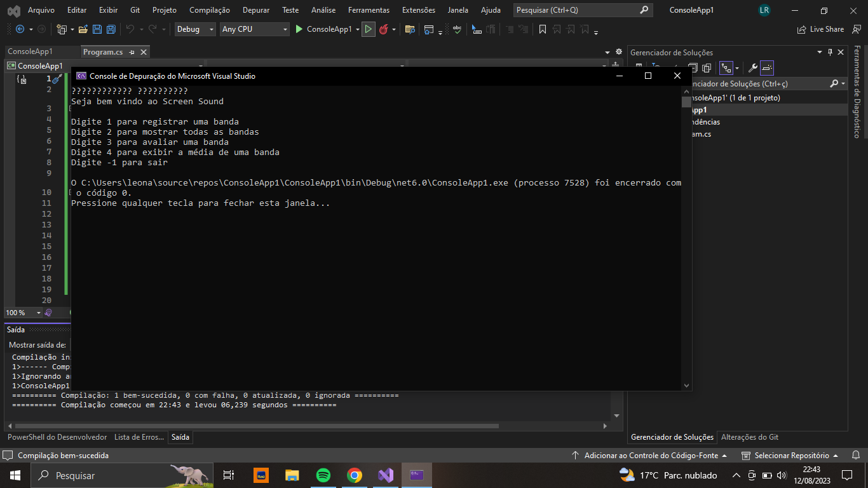Open the Git menu
This screenshot has height=488, width=868.
(x=135, y=10)
